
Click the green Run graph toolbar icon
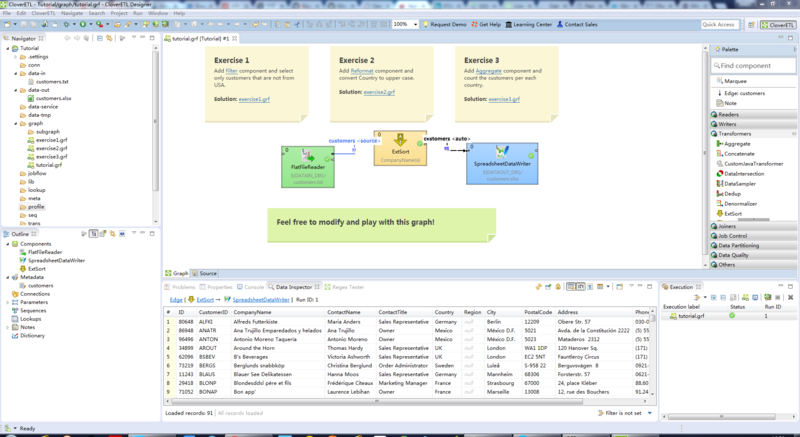coord(83,24)
